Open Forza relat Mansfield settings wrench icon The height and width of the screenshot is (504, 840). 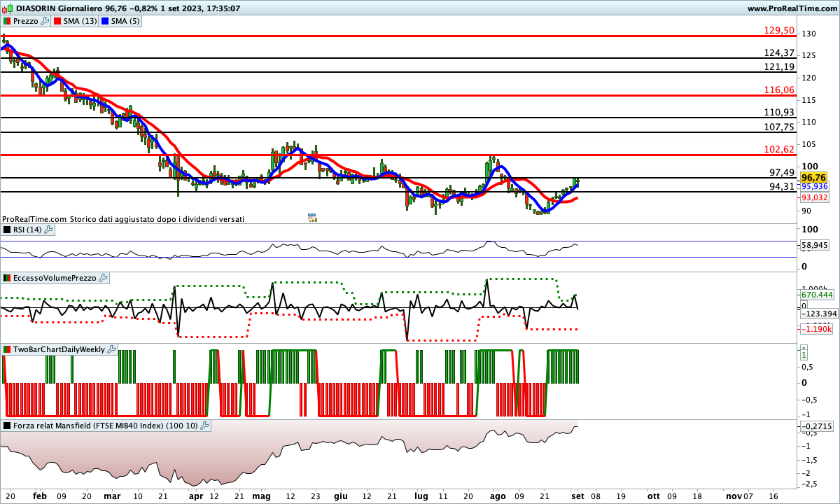(206, 425)
